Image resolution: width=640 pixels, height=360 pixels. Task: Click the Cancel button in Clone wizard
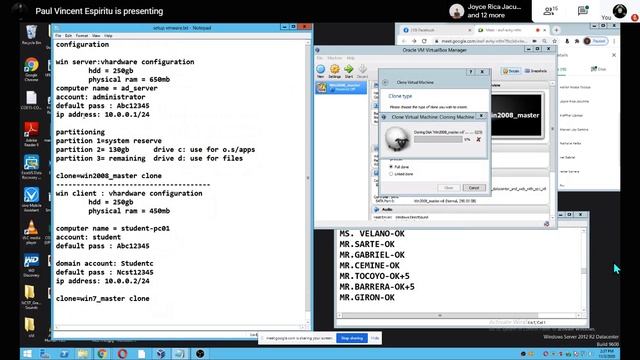[474, 188]
